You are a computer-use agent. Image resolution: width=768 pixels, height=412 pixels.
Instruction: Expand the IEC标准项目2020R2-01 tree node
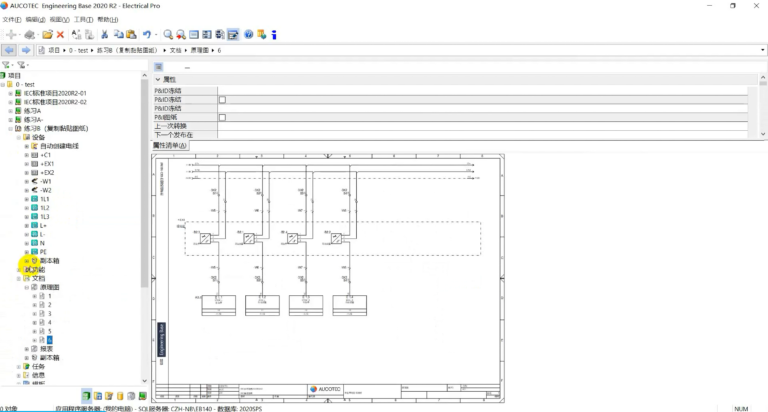pyautogui.click(x=10, y=93)
